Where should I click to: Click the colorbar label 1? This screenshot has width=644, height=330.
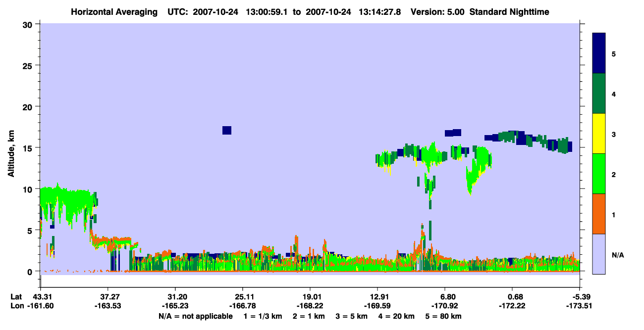pos(613,215)
